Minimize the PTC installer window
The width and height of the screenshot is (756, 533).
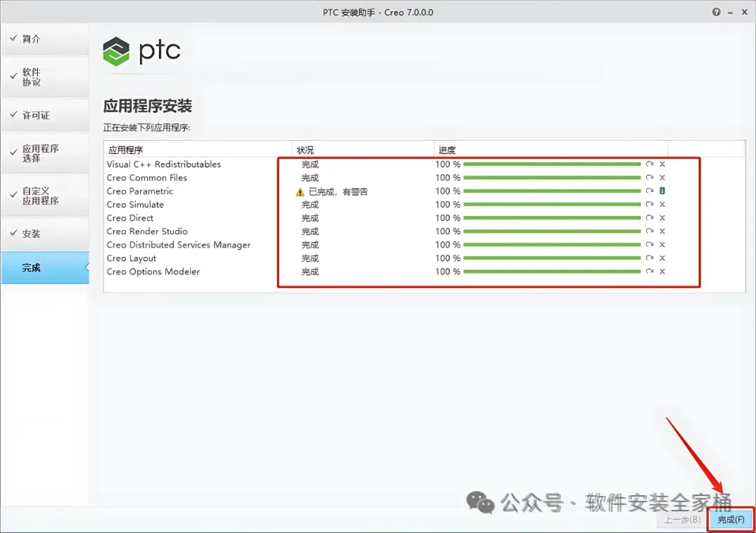(730, 13)
